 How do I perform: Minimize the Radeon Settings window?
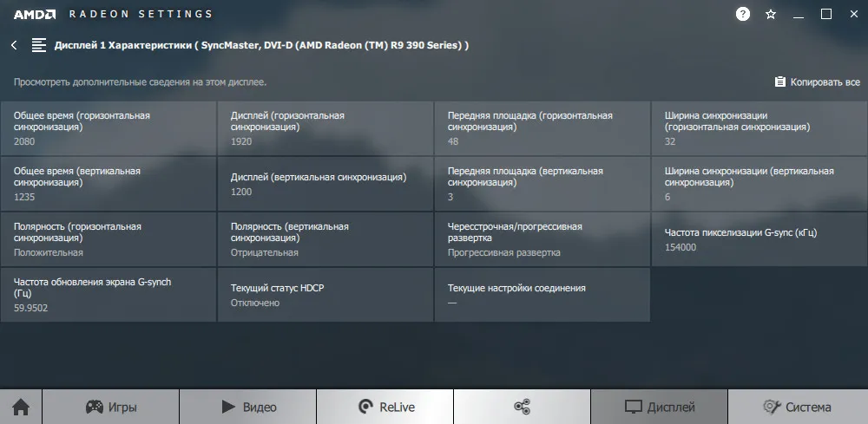(x=799, y=14)
